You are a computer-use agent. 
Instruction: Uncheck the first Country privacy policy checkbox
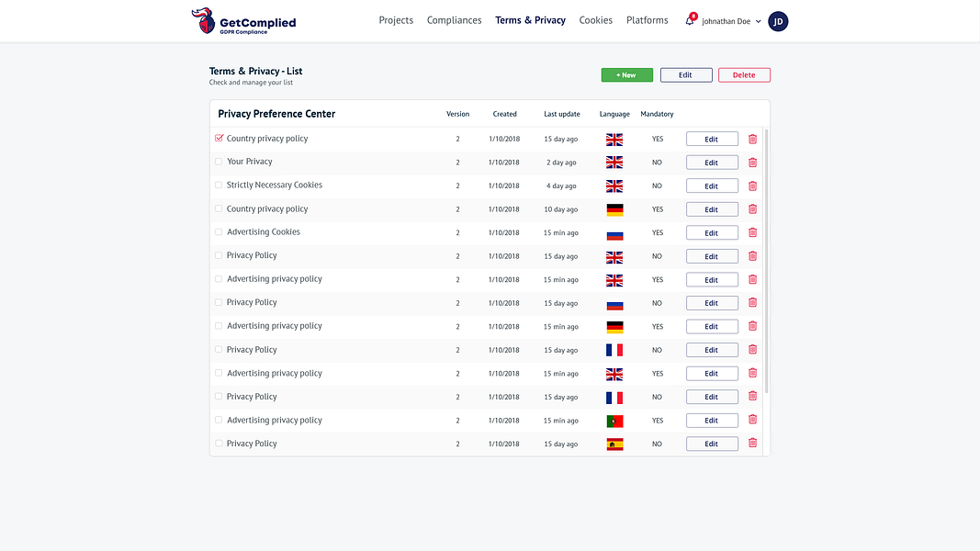pos(219,138)
